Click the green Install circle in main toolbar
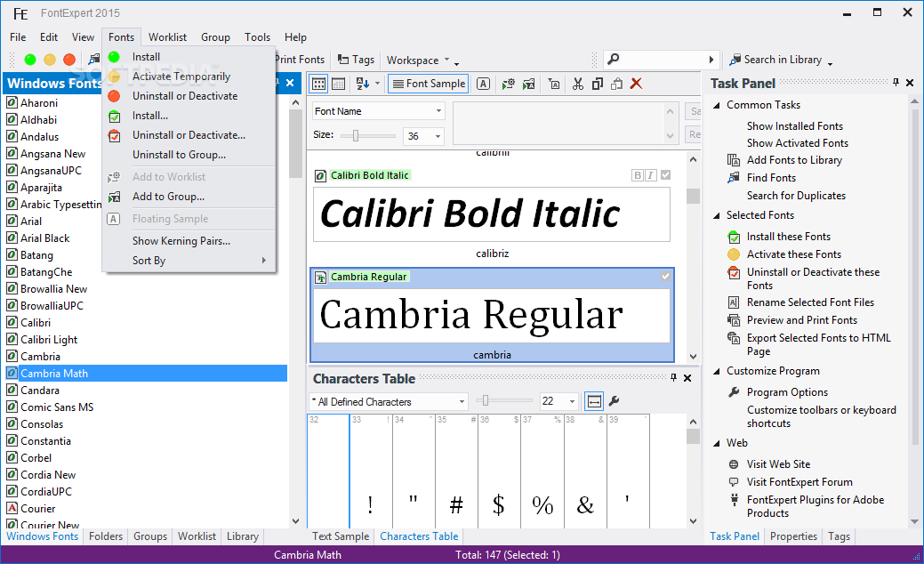Viewport: 924px width, 564px height. [x=30, y=60]
